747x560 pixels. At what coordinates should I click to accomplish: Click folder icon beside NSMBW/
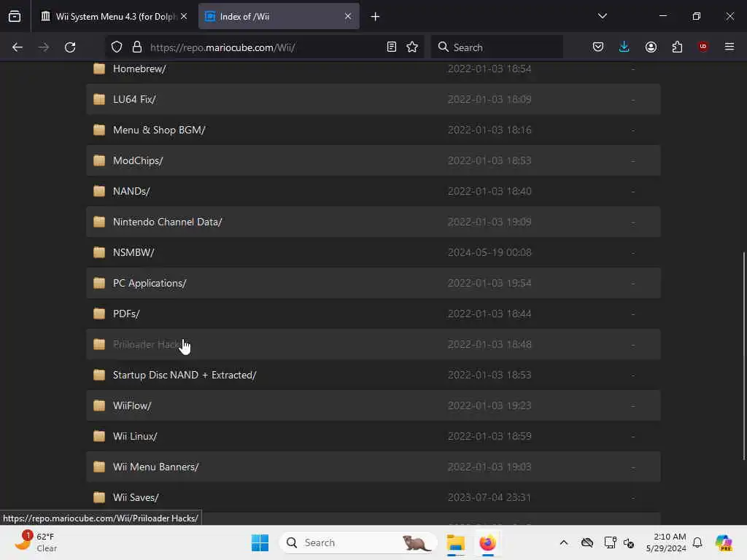(99, 252)
